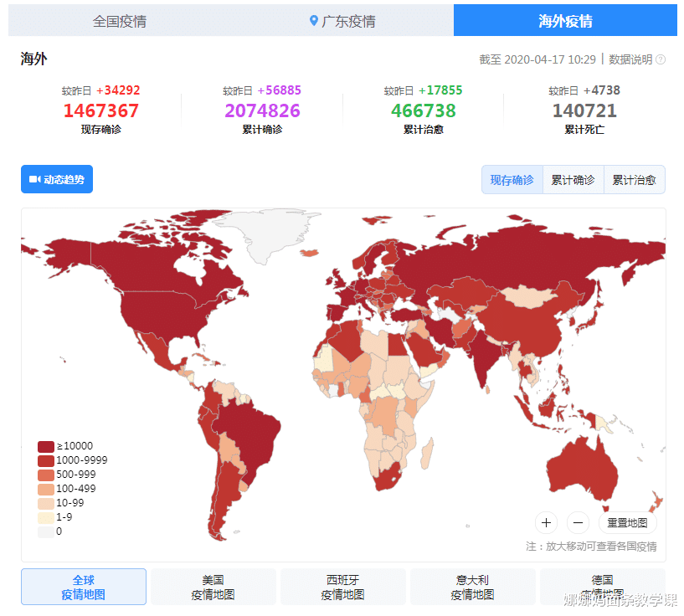
Task: Select the 海外疫情 tab
Action: point(565,21)
